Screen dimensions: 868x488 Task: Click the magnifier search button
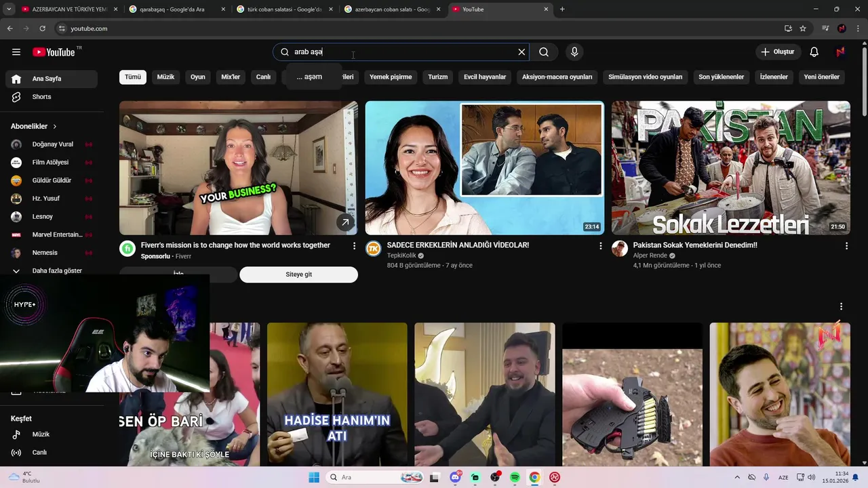(544, 52)
